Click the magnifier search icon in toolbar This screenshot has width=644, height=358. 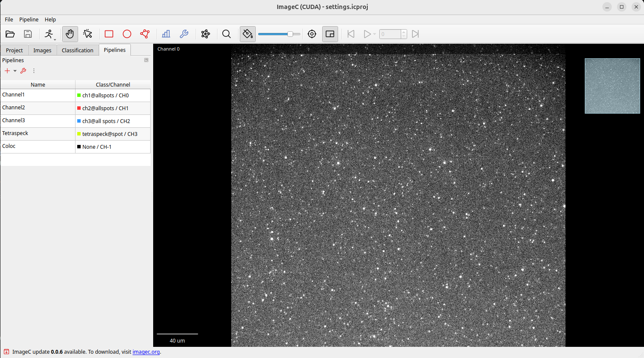tap(227, 34)
